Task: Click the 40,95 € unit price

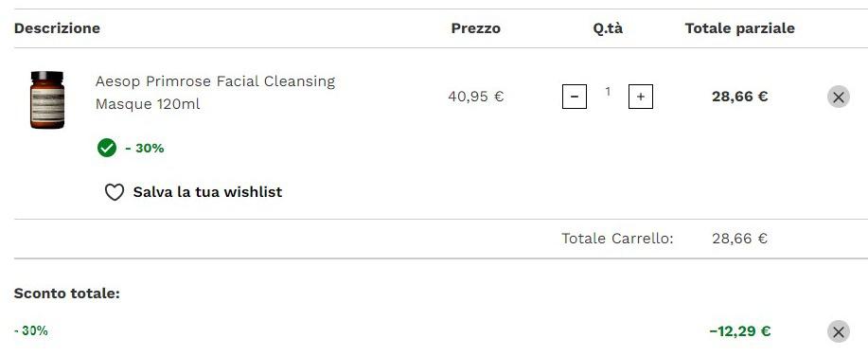Action: click(x=476, y=97)
